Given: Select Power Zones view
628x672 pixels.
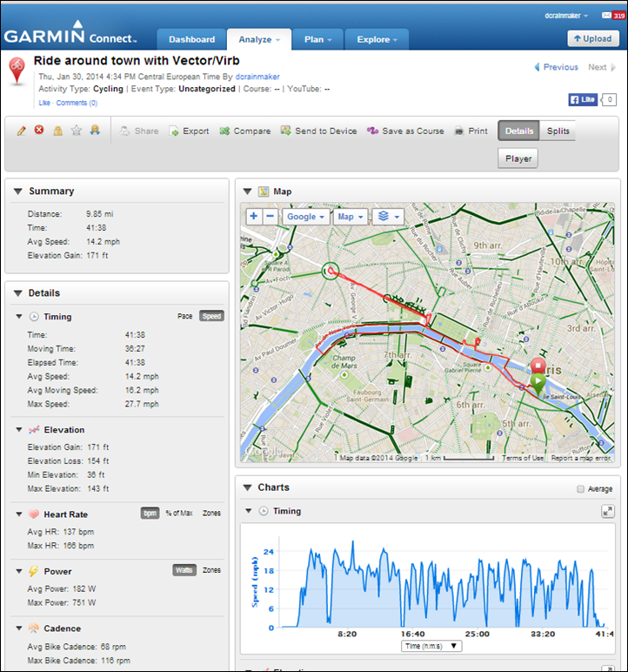Looking at the screenshot, I should [x=211, y=570].
